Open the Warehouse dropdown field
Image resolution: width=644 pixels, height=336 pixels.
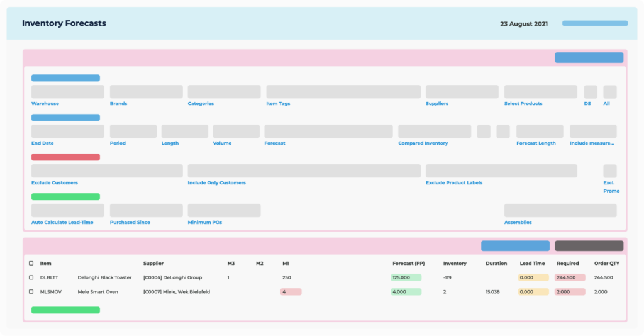pyautogui.click(x=68, y=92)
